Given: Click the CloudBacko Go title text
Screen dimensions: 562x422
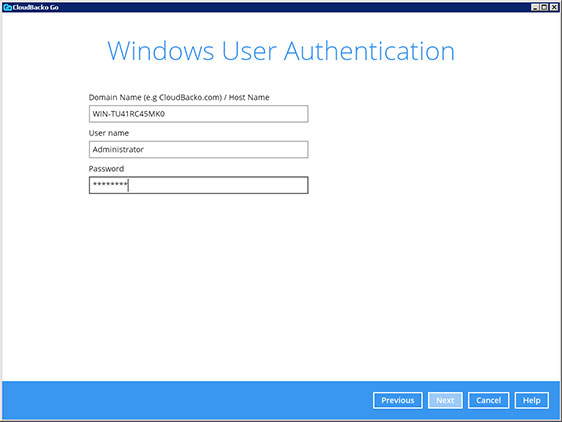Looking at the screenshot, I should coord(35,7).
